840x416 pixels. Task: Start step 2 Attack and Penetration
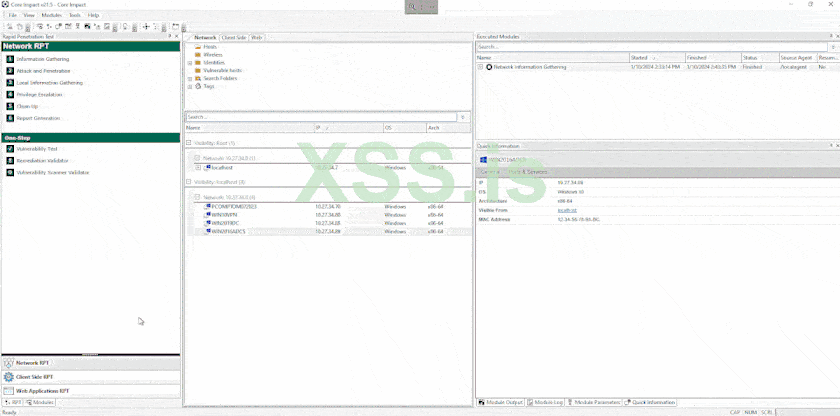(x=43, y=71)
